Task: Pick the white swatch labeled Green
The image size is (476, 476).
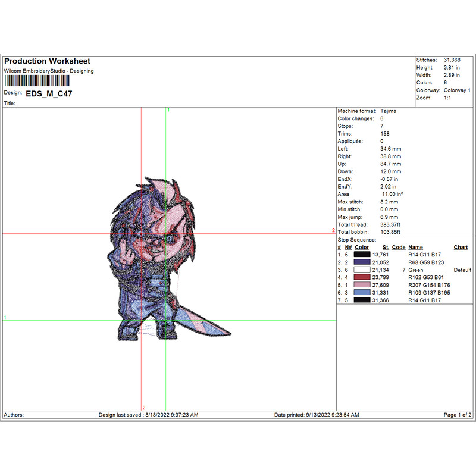Action: point(362,270)
